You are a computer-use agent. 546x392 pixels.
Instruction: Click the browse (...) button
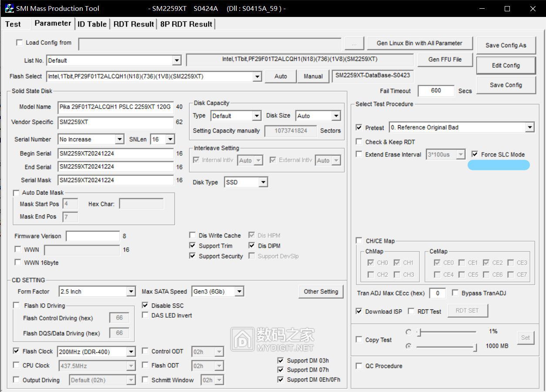click(354, 43)
